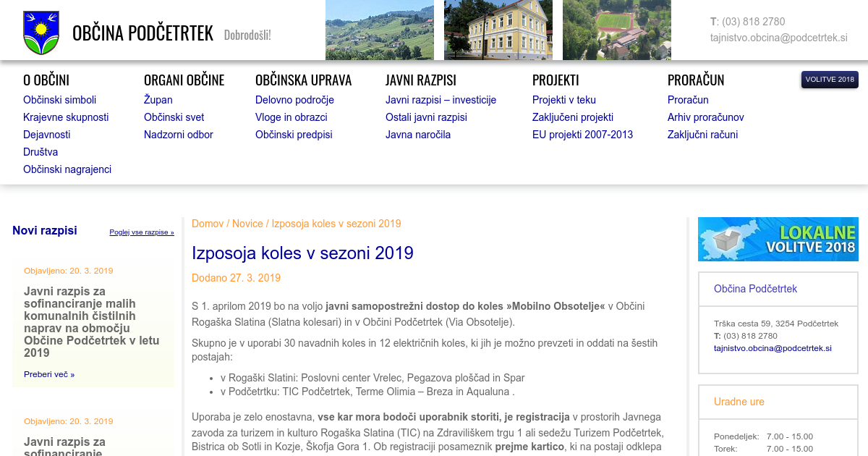Open the Lokalne Volitve 2018 banner
868x456 pixels.
click(778, 239)
